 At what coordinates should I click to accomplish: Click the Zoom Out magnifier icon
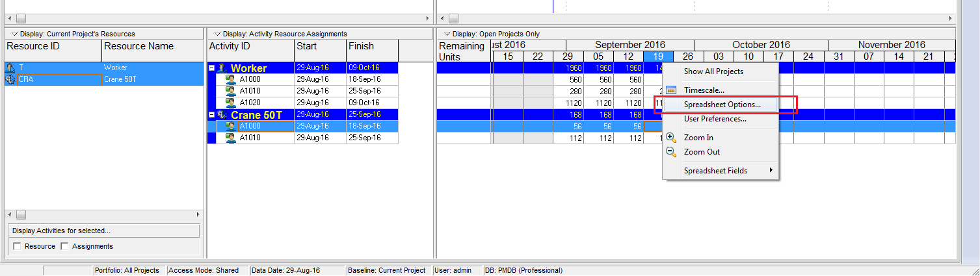[x=671, y=152]
